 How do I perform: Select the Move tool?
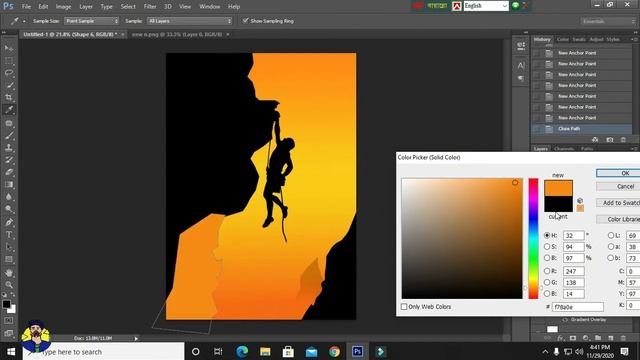click(x=9, y=48)
